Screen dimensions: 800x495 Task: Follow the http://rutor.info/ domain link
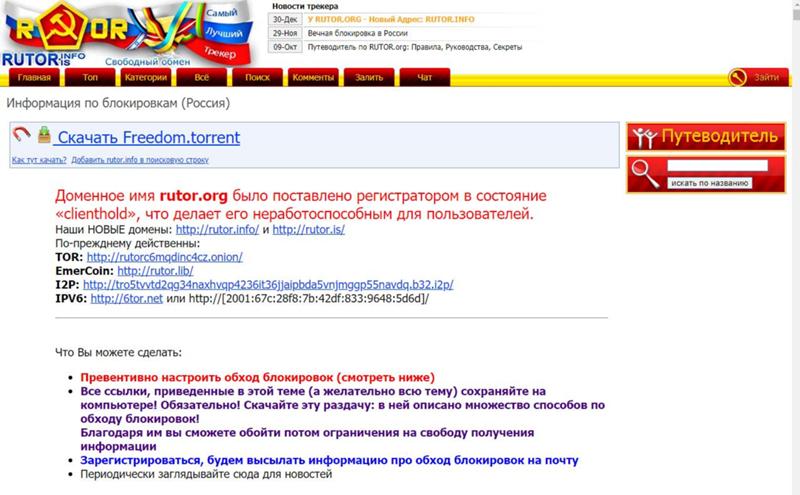click(217, 229)
